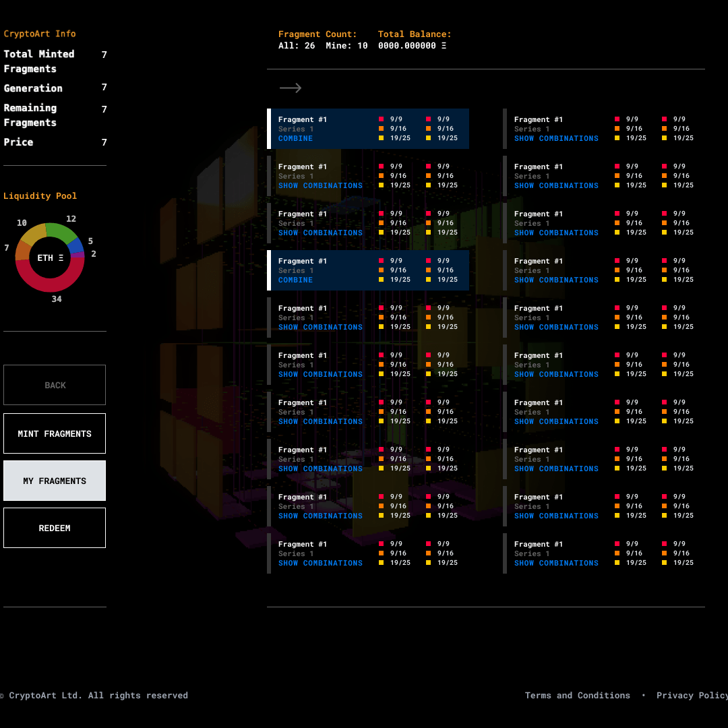Click the orange donut segment labeled 7
The width and height of the screenshot is (728, 728).
pyautogui.click(x=22, y=251)
